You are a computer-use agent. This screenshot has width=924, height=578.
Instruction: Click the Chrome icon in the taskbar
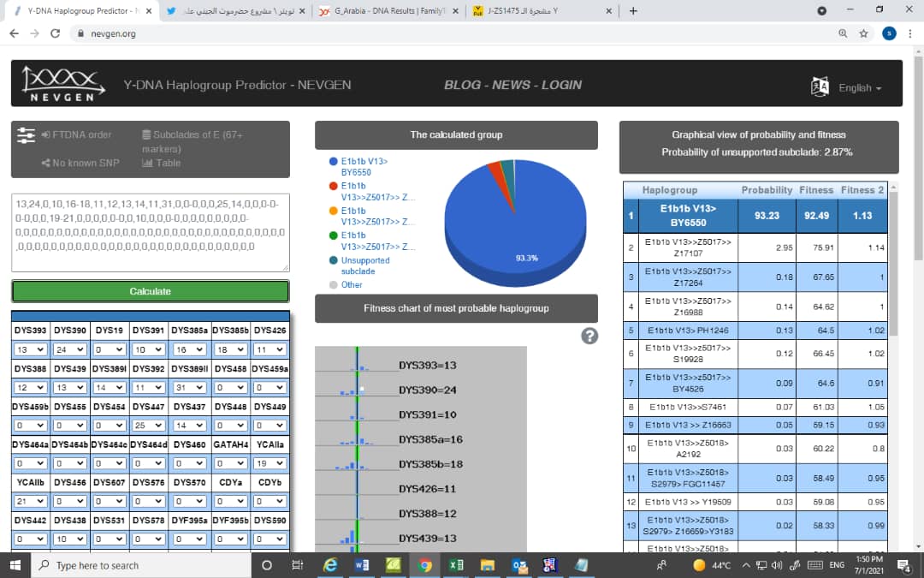(424, 565)
